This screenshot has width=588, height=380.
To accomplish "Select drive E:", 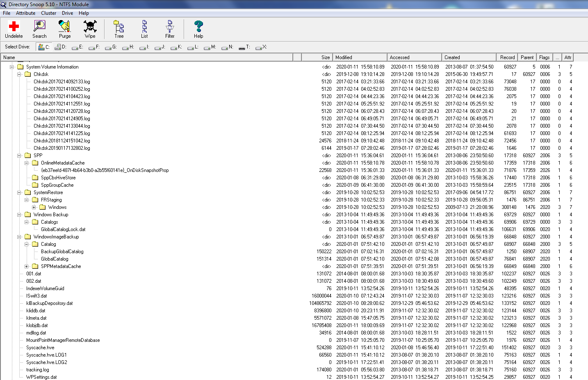I will (77, 47).
